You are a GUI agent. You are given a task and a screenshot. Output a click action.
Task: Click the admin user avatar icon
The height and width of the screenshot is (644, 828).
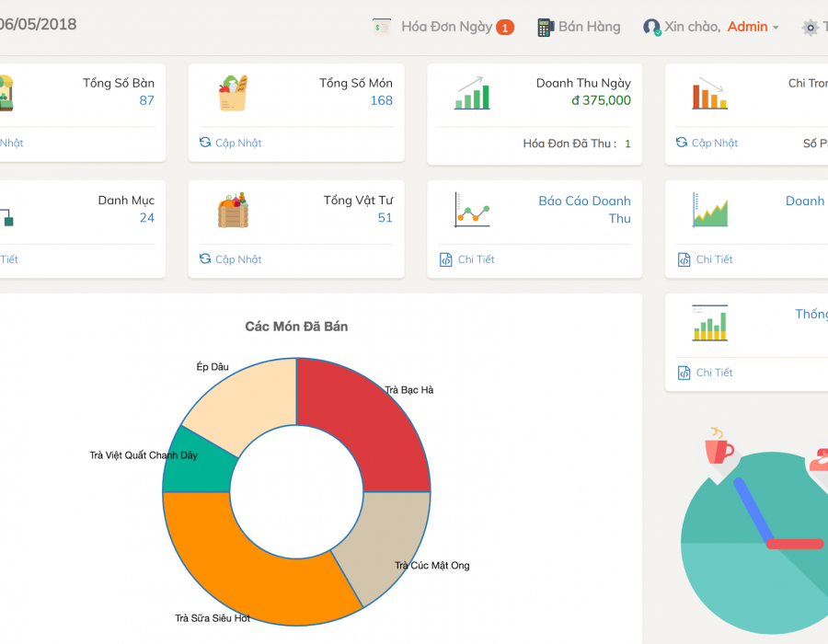pos(651,28)
